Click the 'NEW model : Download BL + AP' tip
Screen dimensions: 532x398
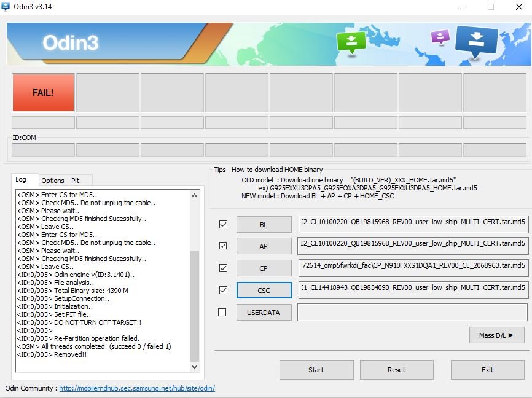pyautogui.click(x=318, y=196)
